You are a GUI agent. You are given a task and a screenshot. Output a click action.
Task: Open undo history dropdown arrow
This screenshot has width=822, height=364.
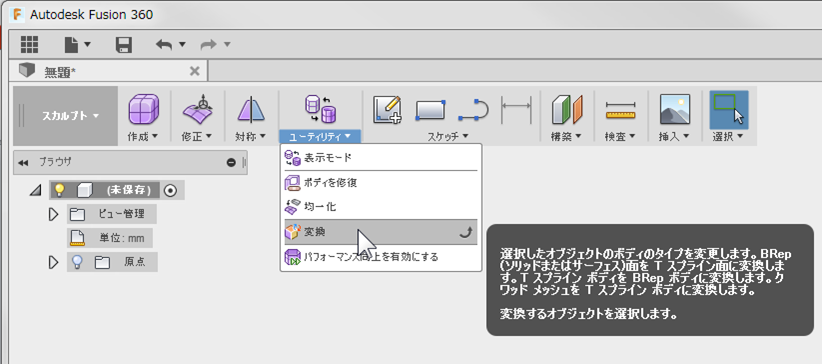182,45
